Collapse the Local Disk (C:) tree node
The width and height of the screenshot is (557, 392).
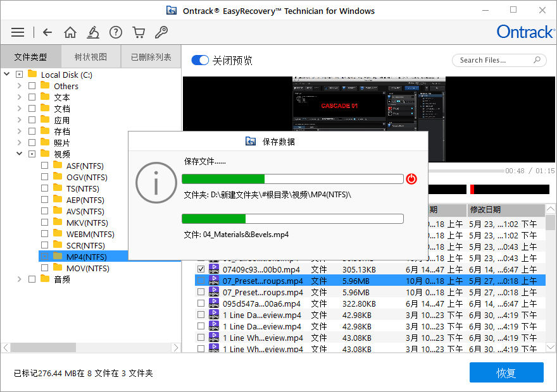pyautogui.click(x=7, y=74)
